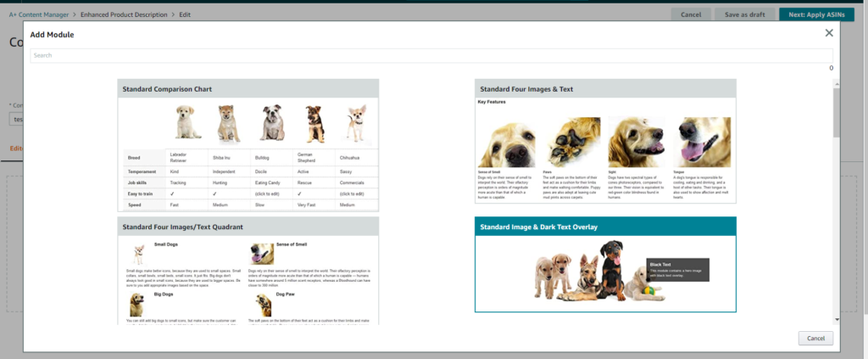Click the Save as draft button
Screen dimensions: 868x359
pyautogui.click(x=744, y=14)
